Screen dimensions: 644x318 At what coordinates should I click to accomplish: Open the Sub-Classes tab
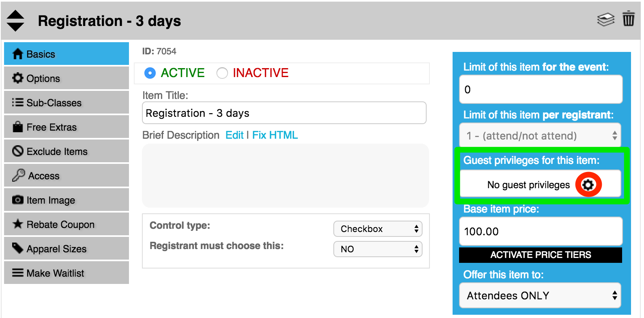[x=67, y=102]
